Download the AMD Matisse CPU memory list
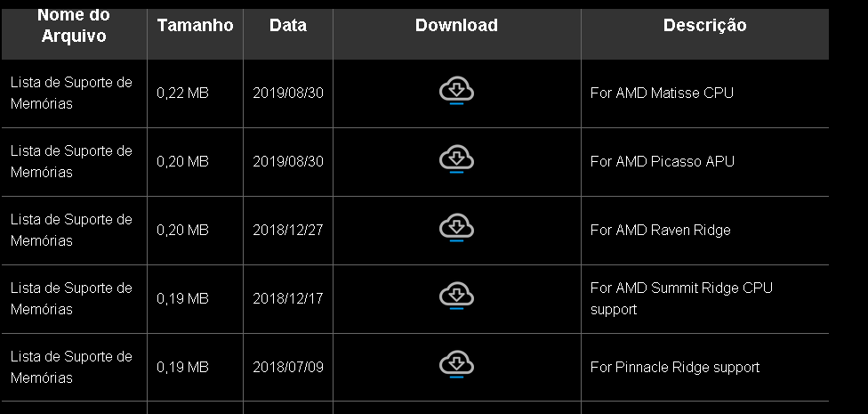 point(456,92)
